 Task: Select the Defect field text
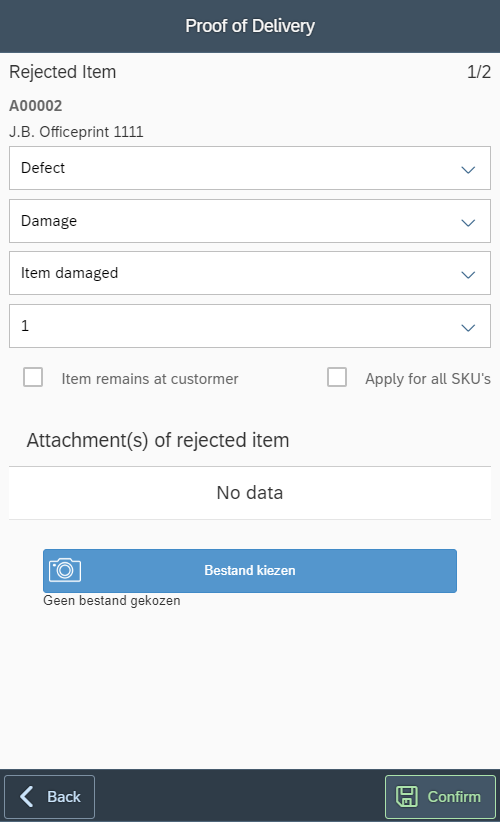(x=43, y=168)
